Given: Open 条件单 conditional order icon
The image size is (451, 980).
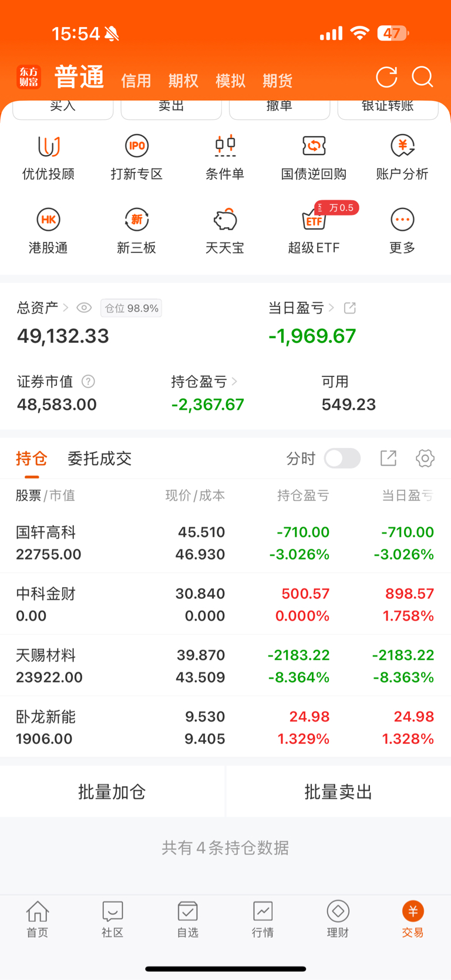Looking at the screenshot, I should point(225,146).
